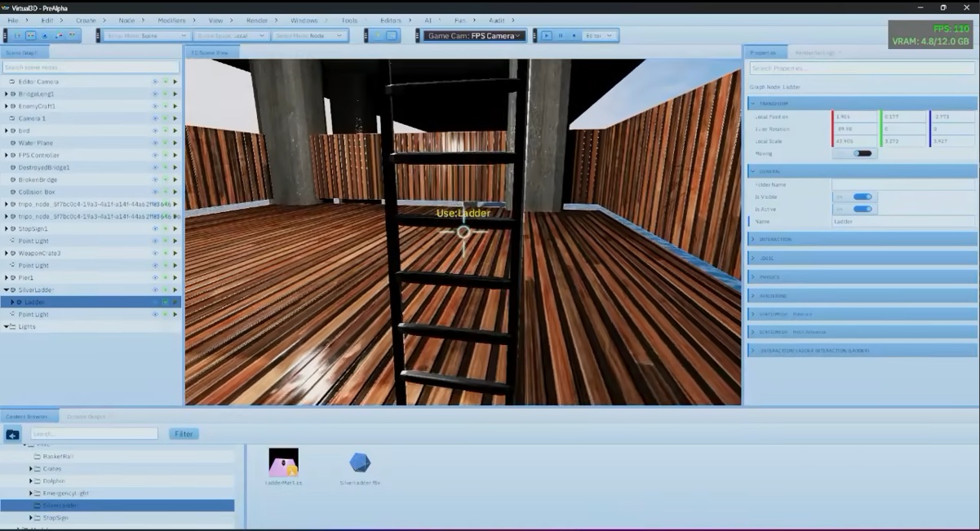
Task: Open the Windows menu
Action: (x=304, y=20)
